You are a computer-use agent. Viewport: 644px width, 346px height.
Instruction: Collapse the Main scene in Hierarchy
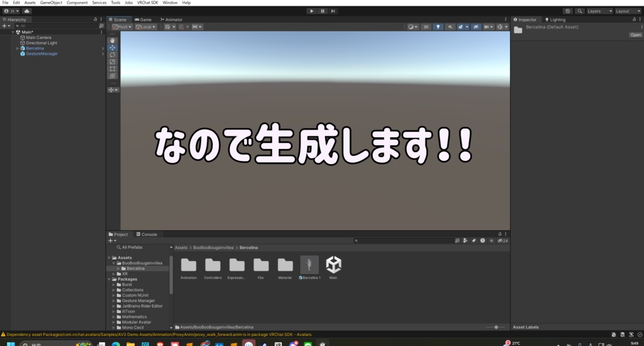[13, 32]
